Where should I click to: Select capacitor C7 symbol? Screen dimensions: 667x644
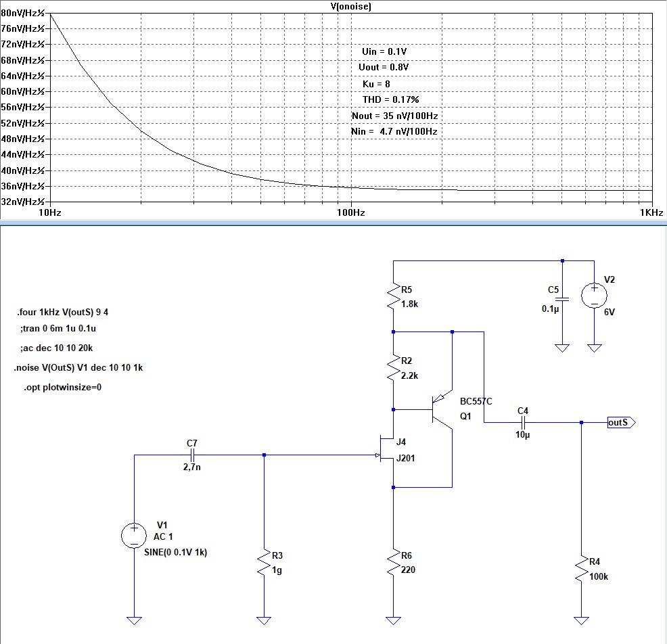[x=192, y=455]
